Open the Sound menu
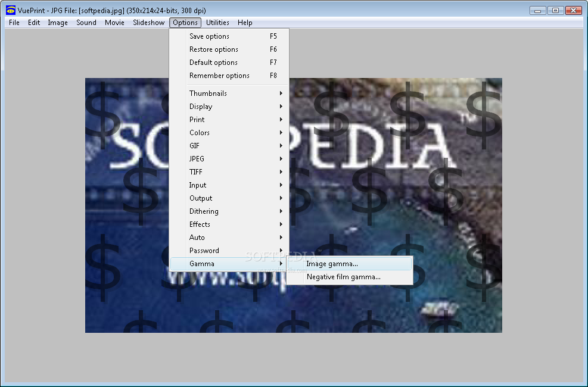The image size is (588, 387). [86, 23]
